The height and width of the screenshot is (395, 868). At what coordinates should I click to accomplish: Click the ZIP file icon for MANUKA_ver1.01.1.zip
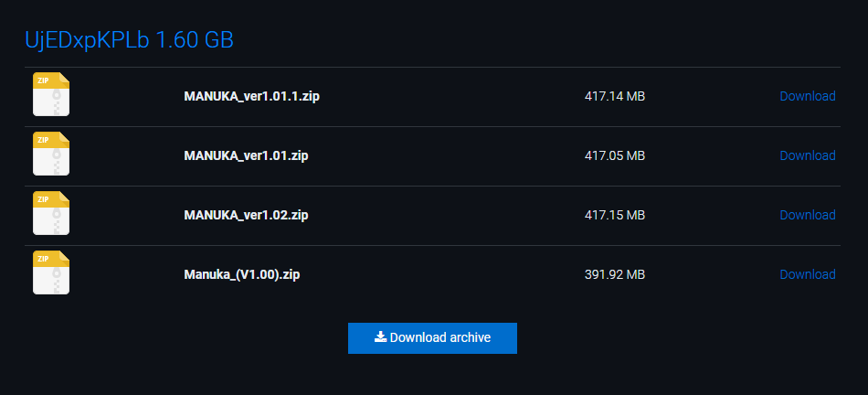(51, 94)
